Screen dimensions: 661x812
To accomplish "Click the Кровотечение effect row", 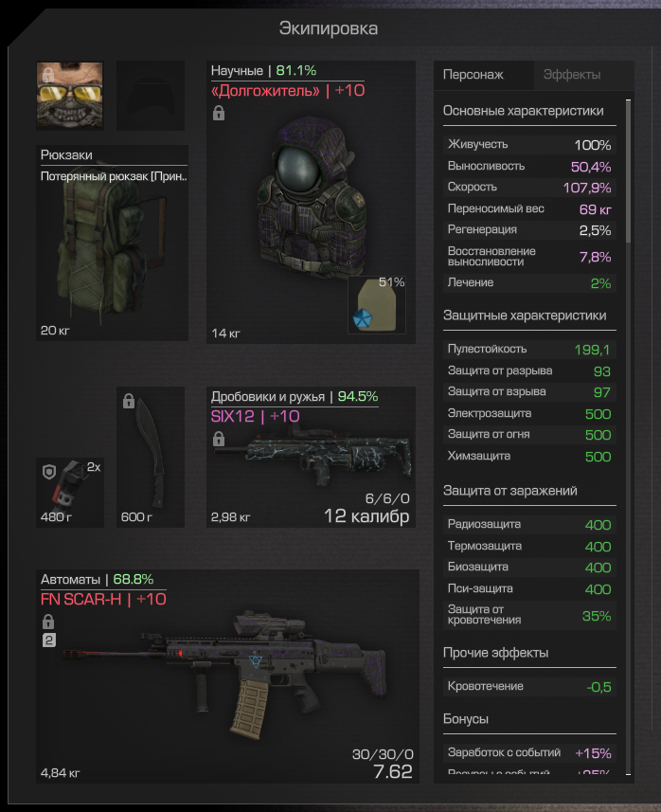I will [x=529, y=687].
